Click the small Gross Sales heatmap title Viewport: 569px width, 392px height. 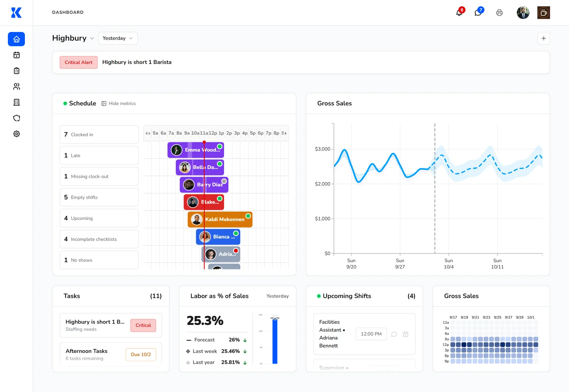click(461, 296)
